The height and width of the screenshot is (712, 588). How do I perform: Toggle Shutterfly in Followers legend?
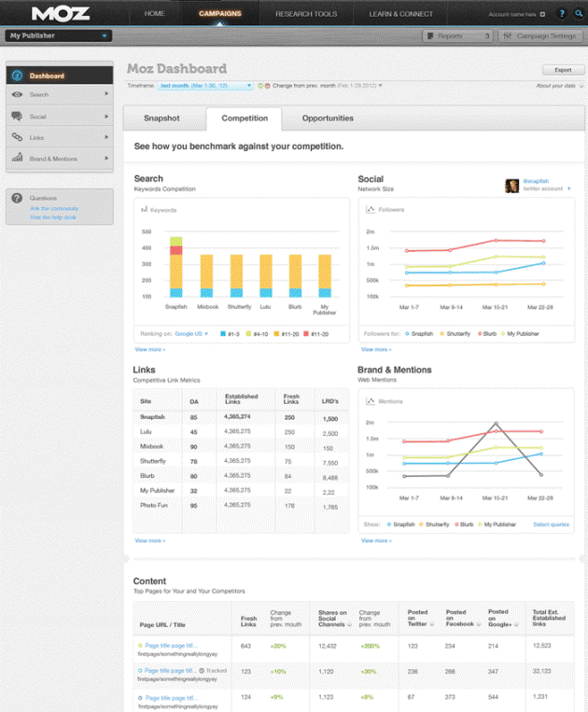click(455, 333)
